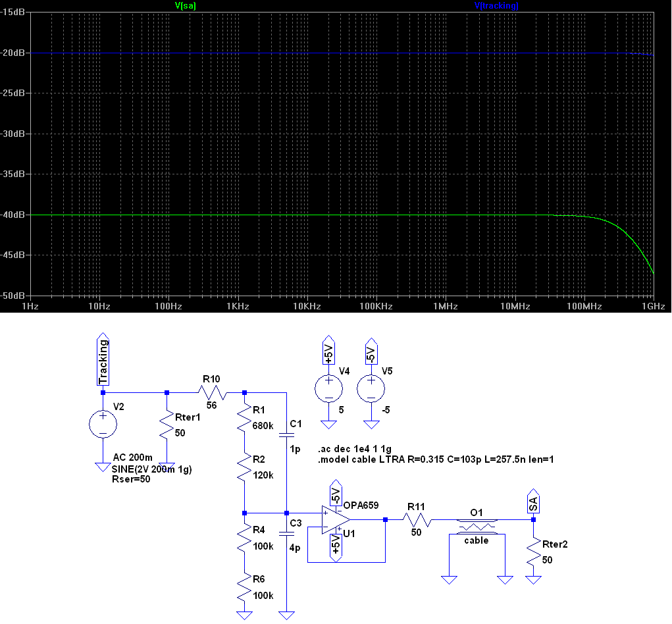Click ground symbol under C3
Viewport: 672px width, 624px height.
point(287,615)
